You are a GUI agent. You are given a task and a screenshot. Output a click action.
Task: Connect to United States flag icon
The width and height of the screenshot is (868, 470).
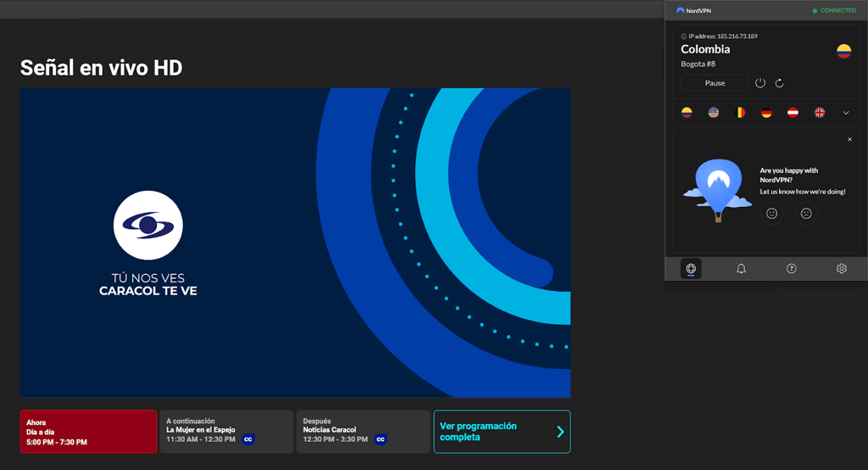pyautogui.click(x=714, y=113)
